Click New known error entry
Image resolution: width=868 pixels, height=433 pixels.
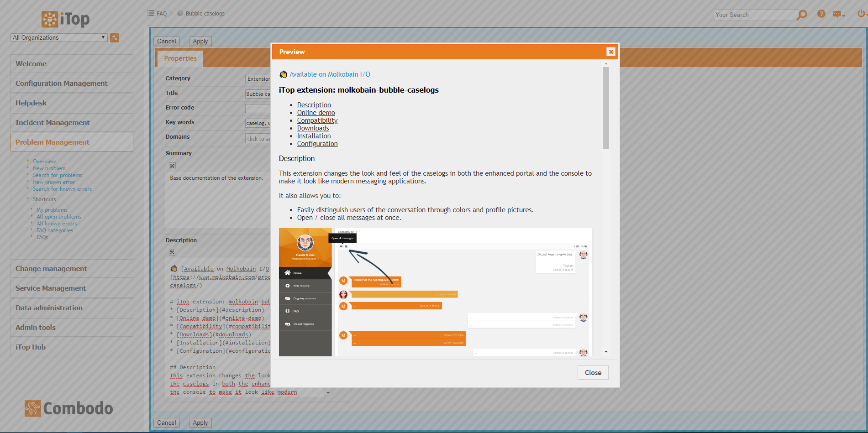(x=54, y=182)
